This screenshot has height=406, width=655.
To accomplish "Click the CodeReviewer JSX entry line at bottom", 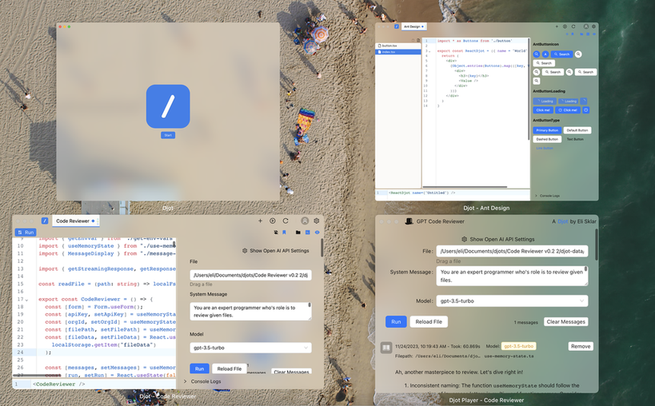I will pos(94,384).
